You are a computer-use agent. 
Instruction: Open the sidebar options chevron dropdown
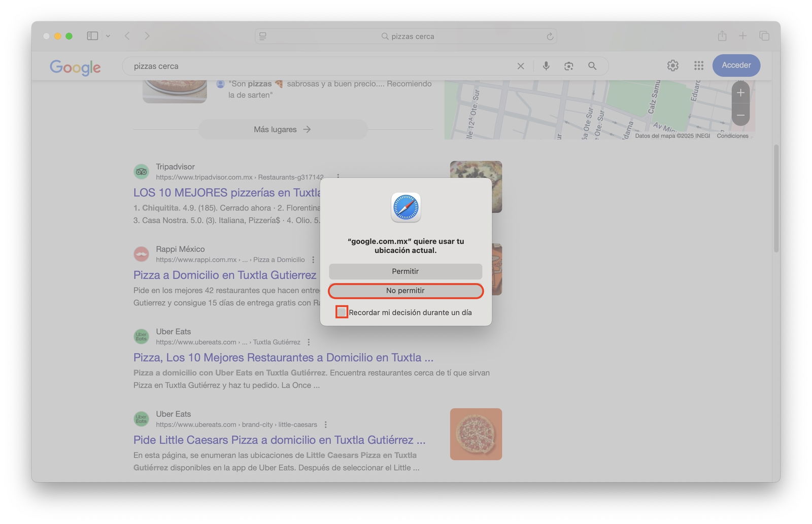108,36
